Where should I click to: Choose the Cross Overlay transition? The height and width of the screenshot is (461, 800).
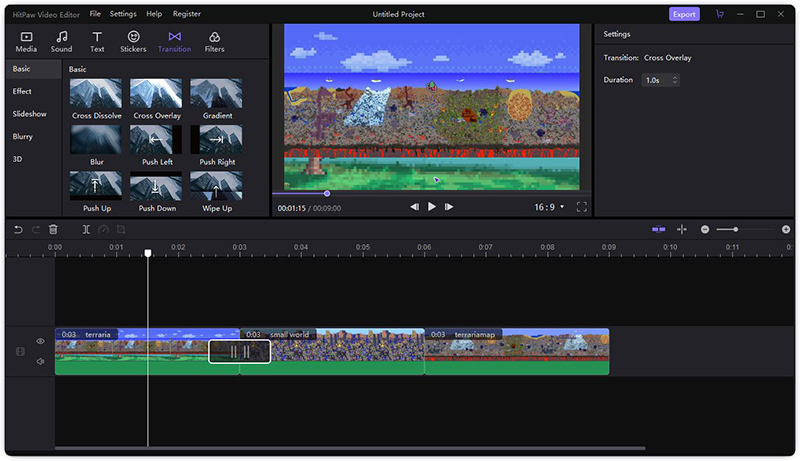tap(156, 99)
